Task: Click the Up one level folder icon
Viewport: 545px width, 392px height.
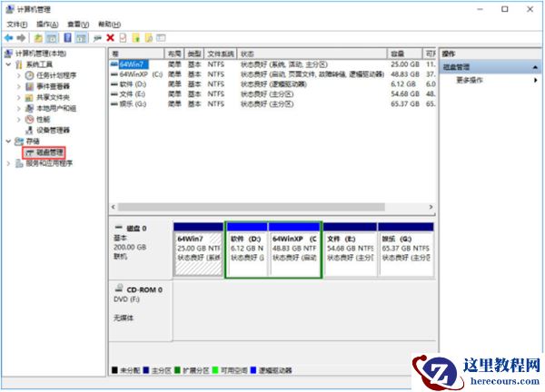Action: 38,38
